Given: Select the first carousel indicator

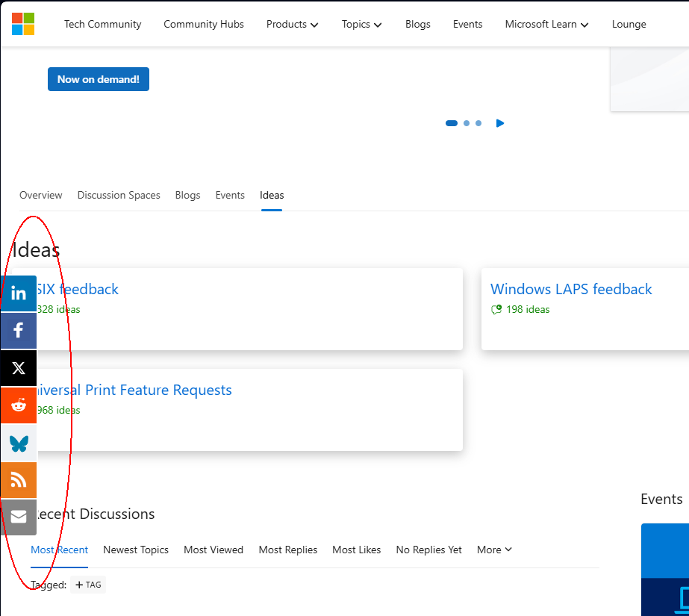Looking at the screenshot, I should [x=452, y=123].
